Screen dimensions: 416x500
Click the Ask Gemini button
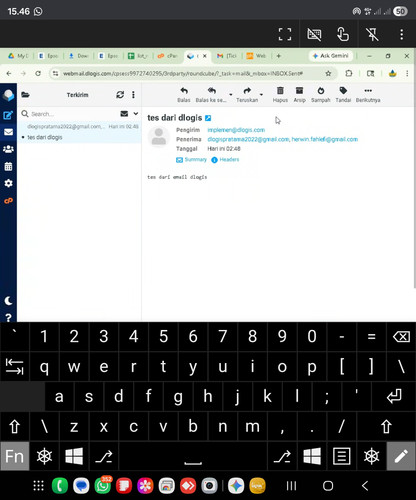tap(331, 56)
